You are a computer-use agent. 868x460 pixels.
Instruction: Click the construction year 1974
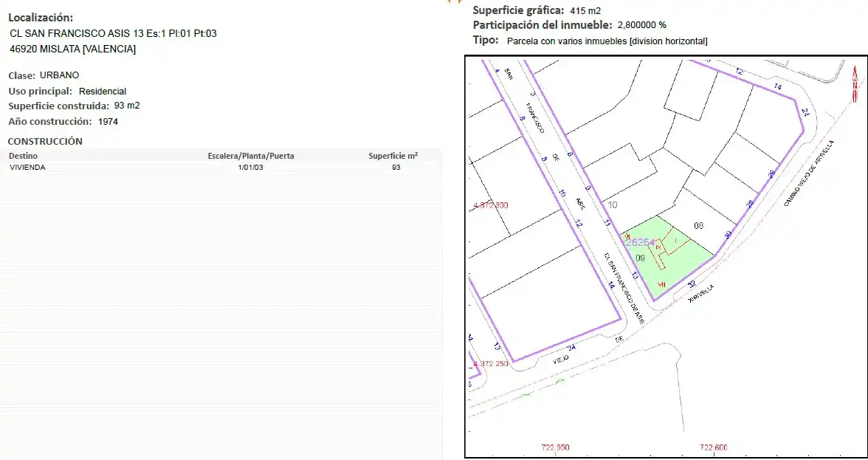click(108, 121)
